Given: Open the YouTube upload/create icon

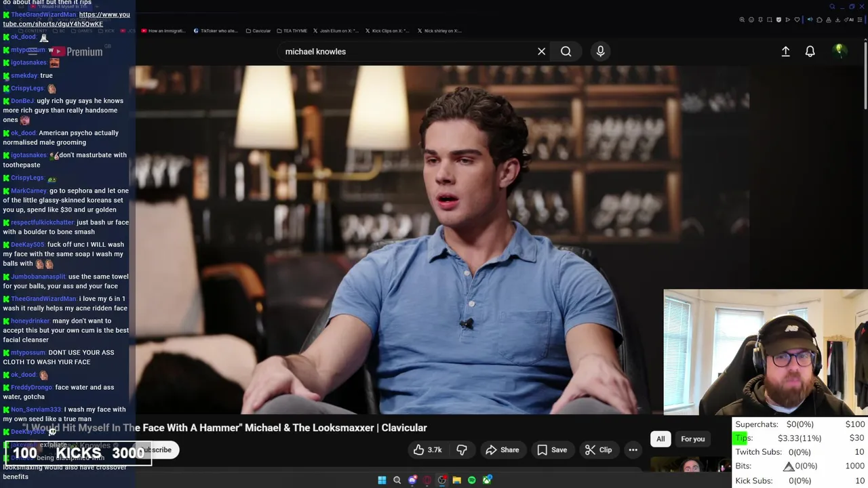Looking at the screenshot, I should (785, 52).
